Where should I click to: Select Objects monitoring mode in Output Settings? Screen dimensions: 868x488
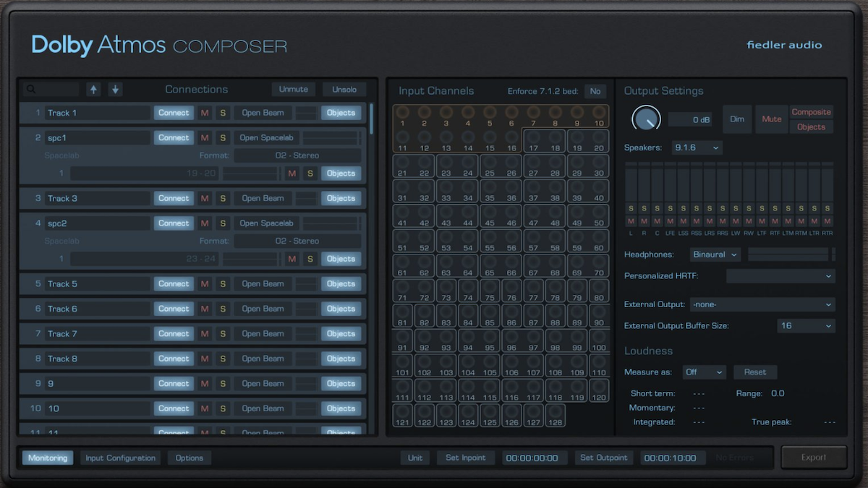[811, 127]
